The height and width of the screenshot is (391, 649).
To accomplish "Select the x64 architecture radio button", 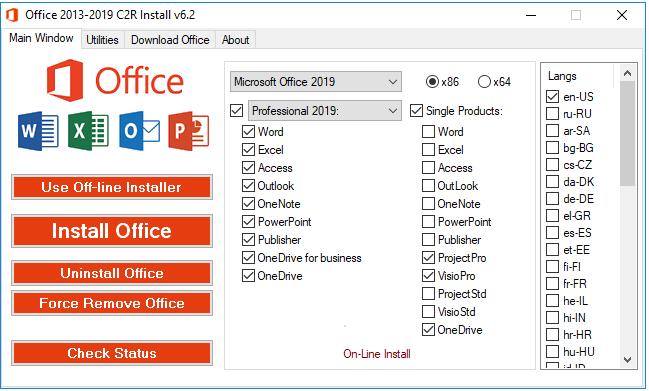I will tap(484, 82).
